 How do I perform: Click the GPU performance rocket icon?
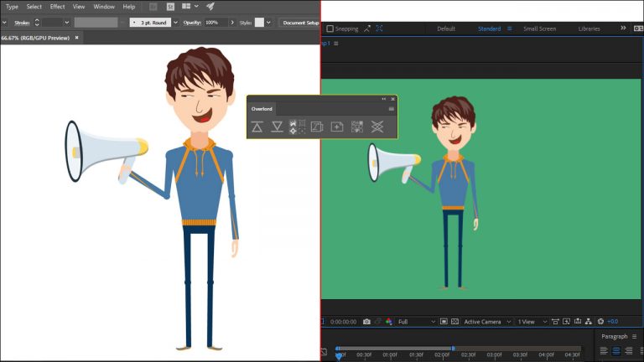(x=210, y=6)
